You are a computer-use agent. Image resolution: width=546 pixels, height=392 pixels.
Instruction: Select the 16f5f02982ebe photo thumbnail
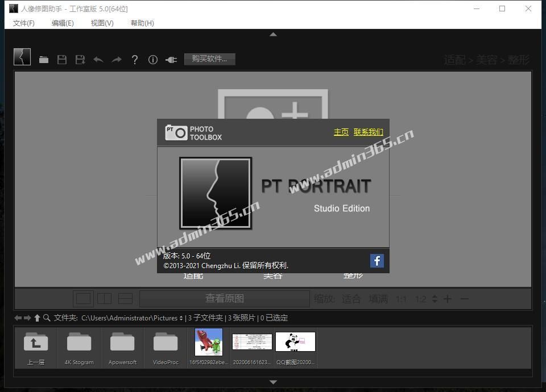tap(209, 342)
